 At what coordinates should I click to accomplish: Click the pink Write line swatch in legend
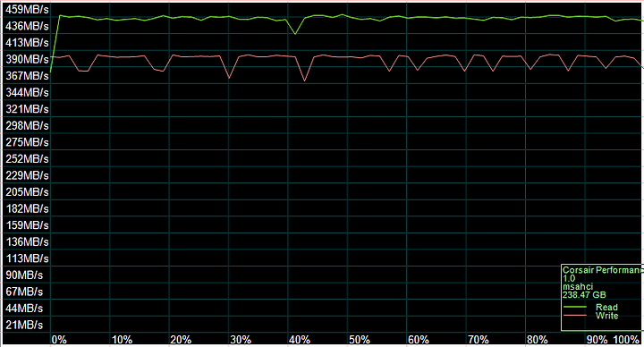(575, 316)
